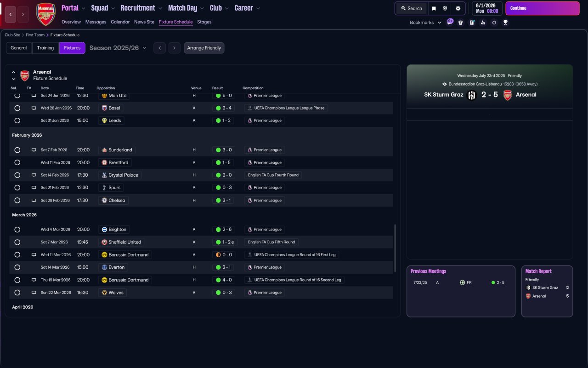Open the globe world icon in the toolbar
This screenshot has height=368, width=588.
tap(445, 8)
